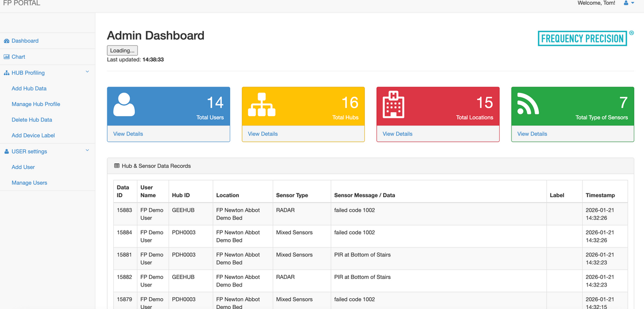This screenshot has height=309, width=644.
Task: Click the Dashboard gauge icon in sidebar
Action: (6, 41)
